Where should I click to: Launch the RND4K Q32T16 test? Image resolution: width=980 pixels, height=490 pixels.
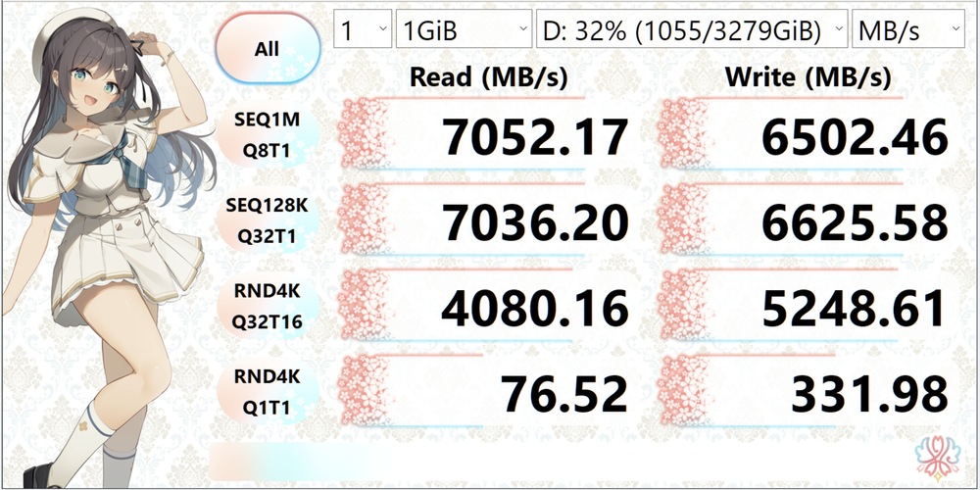pos(267,309)
